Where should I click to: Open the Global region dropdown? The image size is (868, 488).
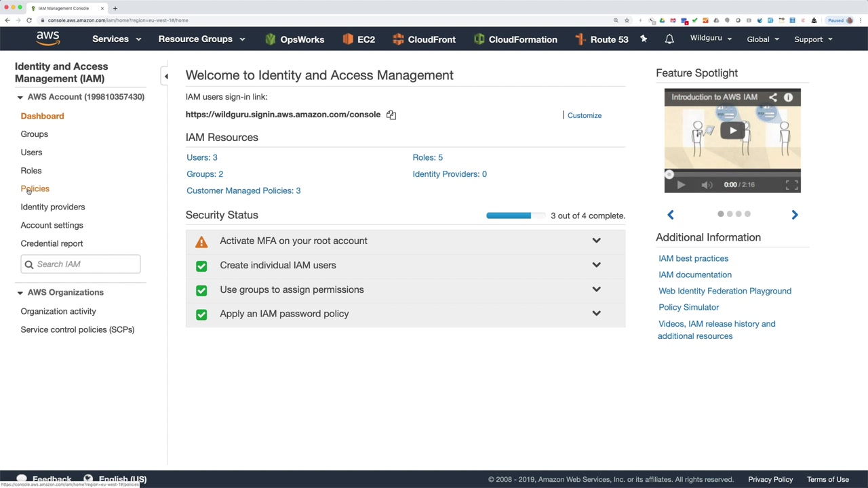(x=763, y=39)
